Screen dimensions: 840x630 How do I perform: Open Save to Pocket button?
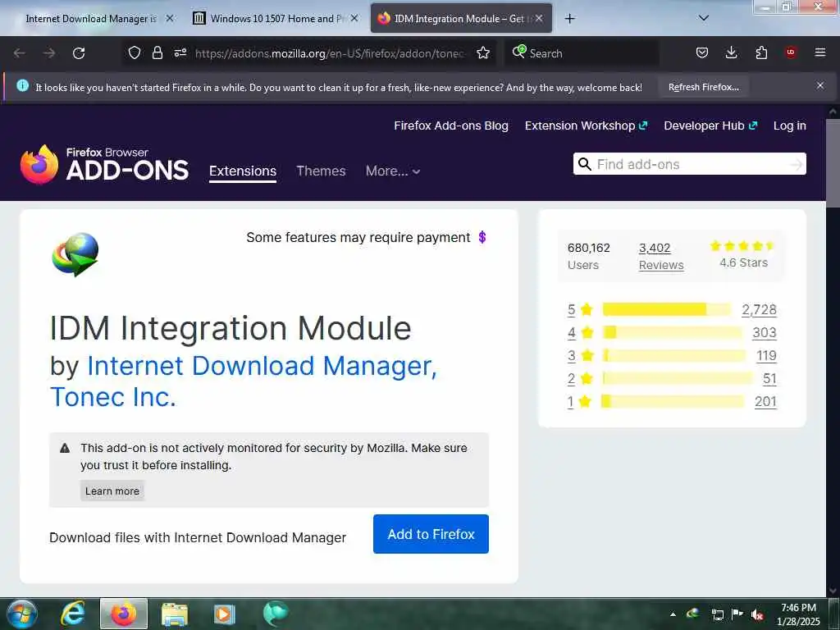click(x=702, y=52)
